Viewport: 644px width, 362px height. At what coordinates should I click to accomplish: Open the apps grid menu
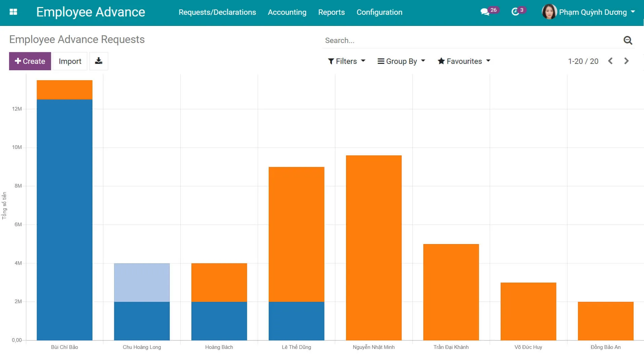click(13, 12)
